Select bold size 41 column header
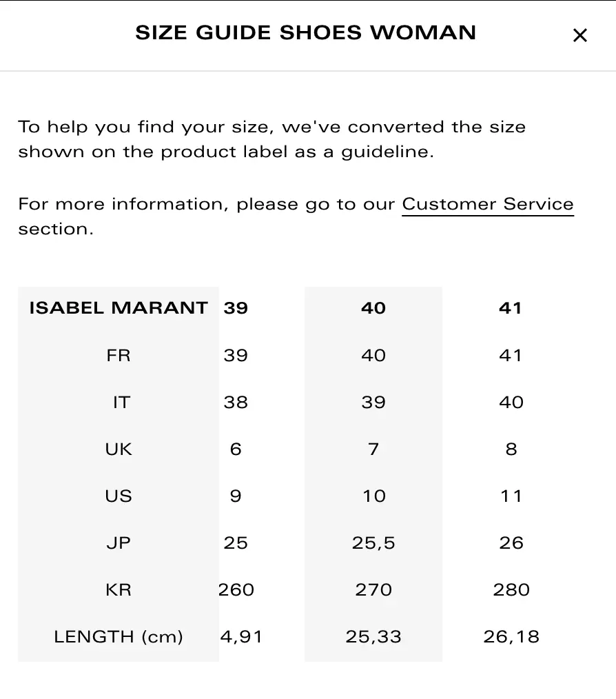Screen dimensions: 616x699 coord(511,308)
